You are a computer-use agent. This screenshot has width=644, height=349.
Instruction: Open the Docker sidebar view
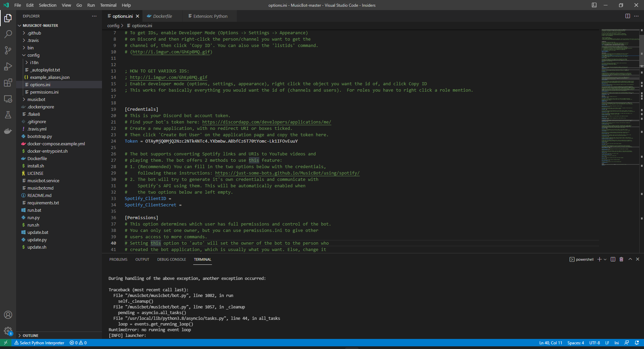(8, 131)
